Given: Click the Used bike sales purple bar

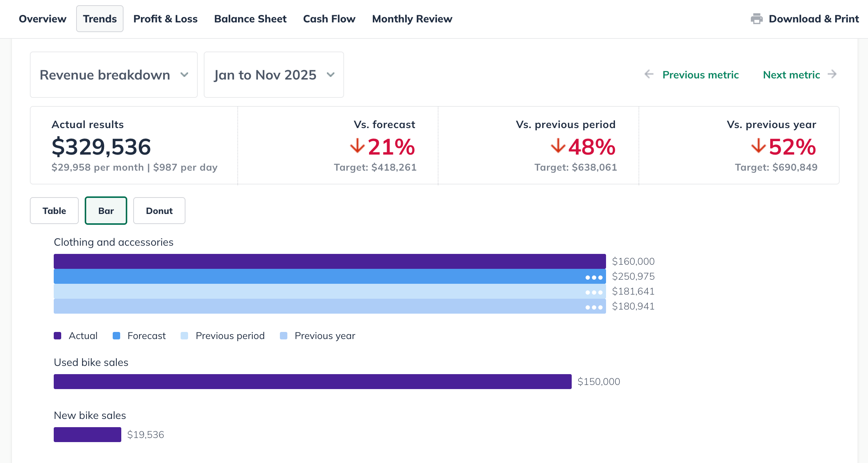Looking at the screenshot, I should pyautogui.click(x=312, y=381).
